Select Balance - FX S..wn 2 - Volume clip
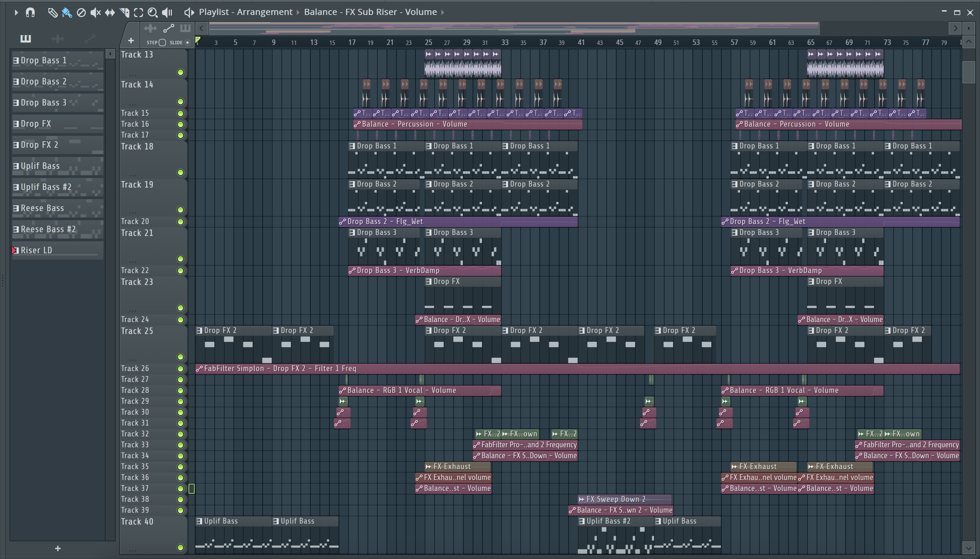 pos(621,511)
